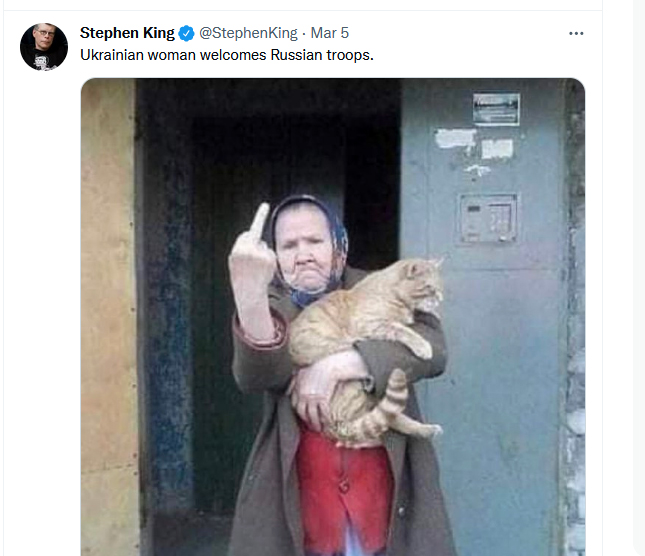
Task: Open the Mar 5 timestamp link
Action: click(x=330, y=33)
